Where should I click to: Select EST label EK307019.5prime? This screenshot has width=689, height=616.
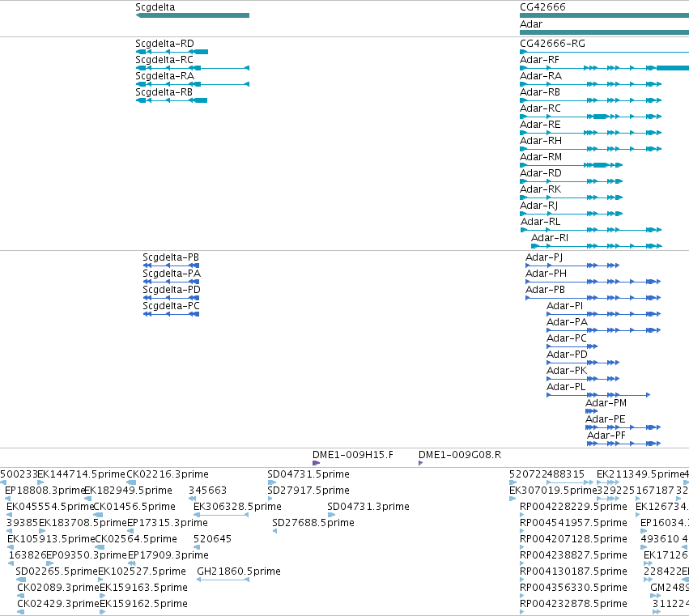click(553, 491)
